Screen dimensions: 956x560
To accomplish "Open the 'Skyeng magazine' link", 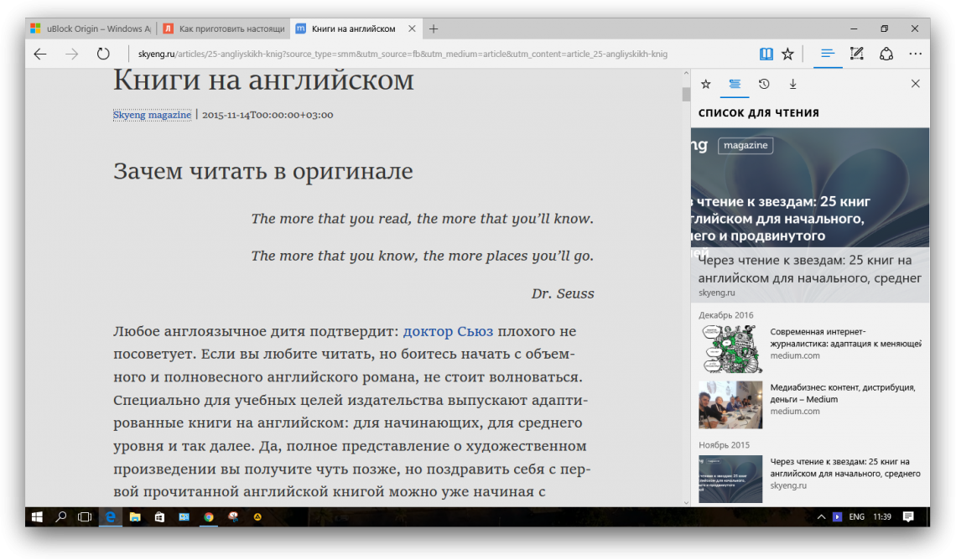I will pyautogui.click(x=152, y=114).
